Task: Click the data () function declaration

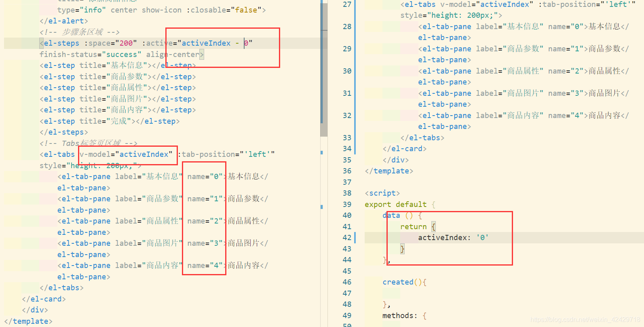Action: pos(402,215)
